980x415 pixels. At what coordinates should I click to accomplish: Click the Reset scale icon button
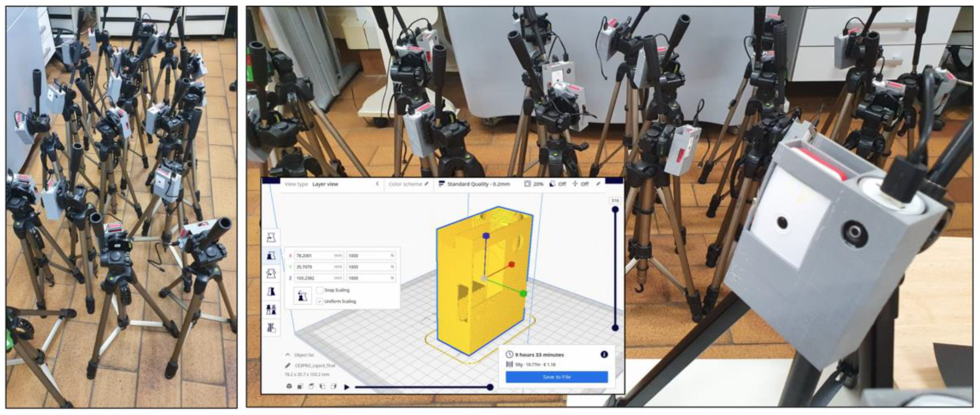[302, 296]
